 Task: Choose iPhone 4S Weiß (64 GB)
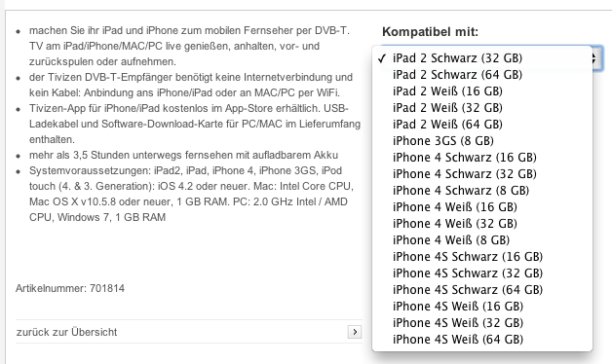point(482,340)
